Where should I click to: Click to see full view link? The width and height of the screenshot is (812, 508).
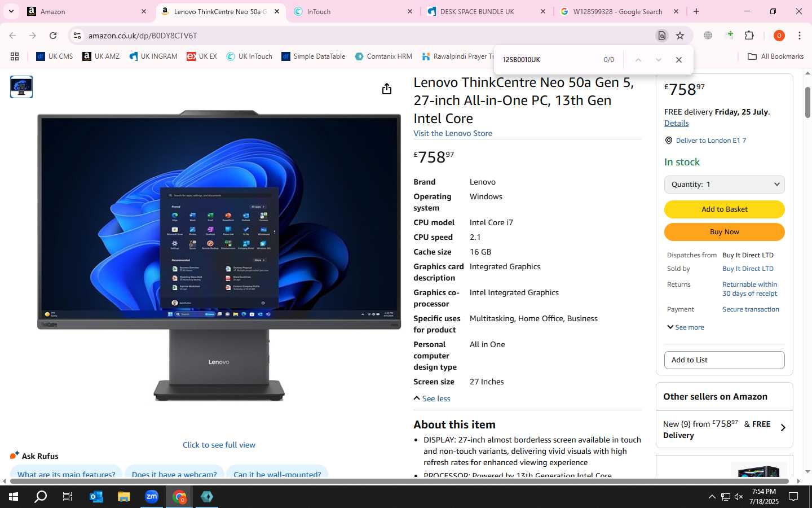tap(219, 445)
